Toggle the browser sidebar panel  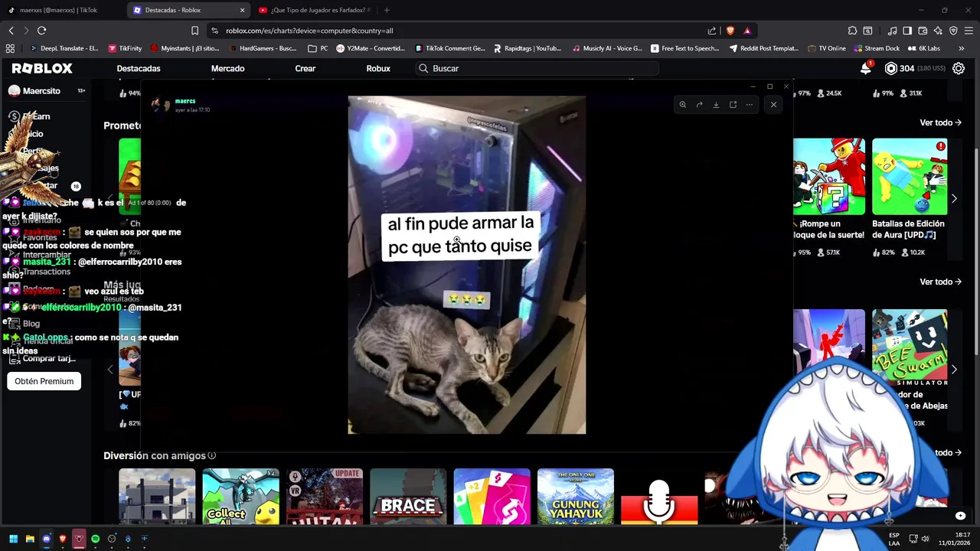(x=907, y=31)
